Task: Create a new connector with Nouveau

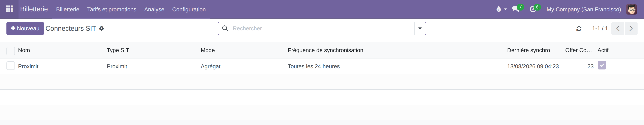Action: coord(25,28)
